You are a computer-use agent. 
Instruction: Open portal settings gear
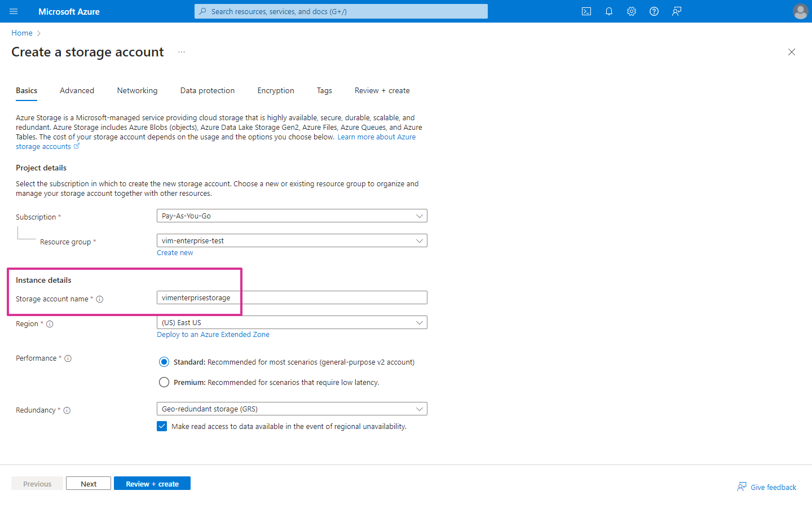point(632,11)
